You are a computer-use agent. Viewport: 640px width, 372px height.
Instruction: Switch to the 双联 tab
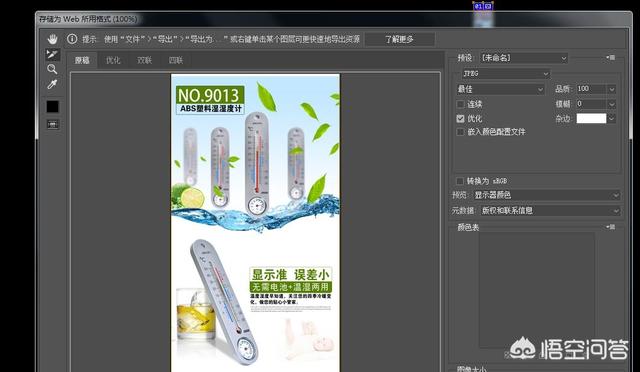point(144,60)
